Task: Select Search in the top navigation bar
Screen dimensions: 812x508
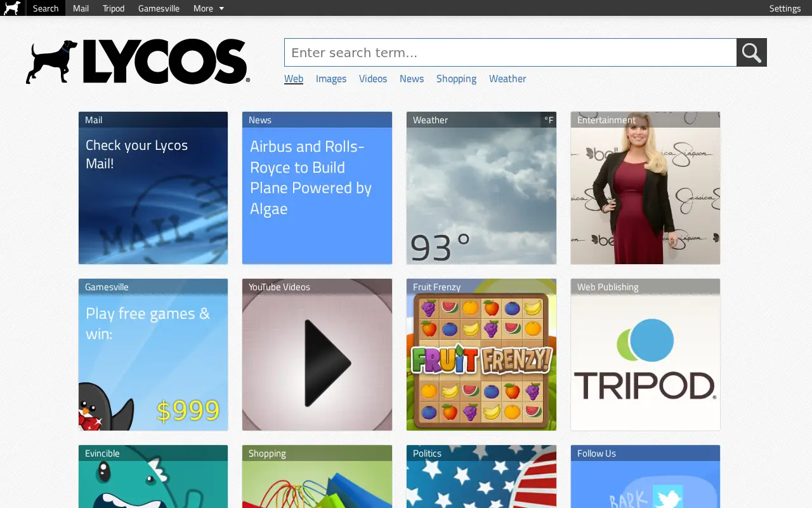Action: click(46, 8)
